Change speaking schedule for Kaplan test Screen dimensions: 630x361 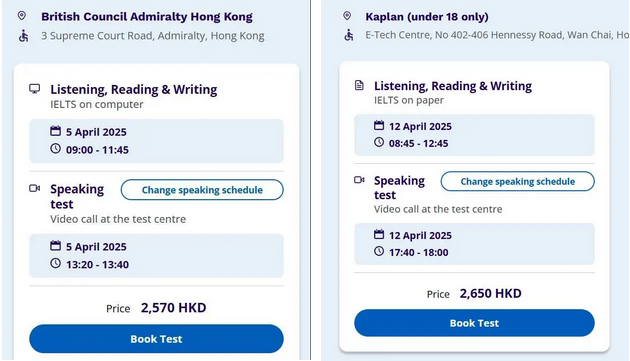(518, 181)
